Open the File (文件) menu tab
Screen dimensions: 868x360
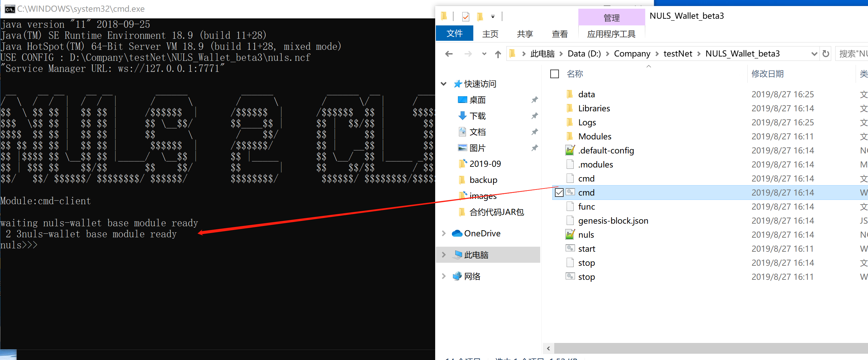[x=454, y=34]
